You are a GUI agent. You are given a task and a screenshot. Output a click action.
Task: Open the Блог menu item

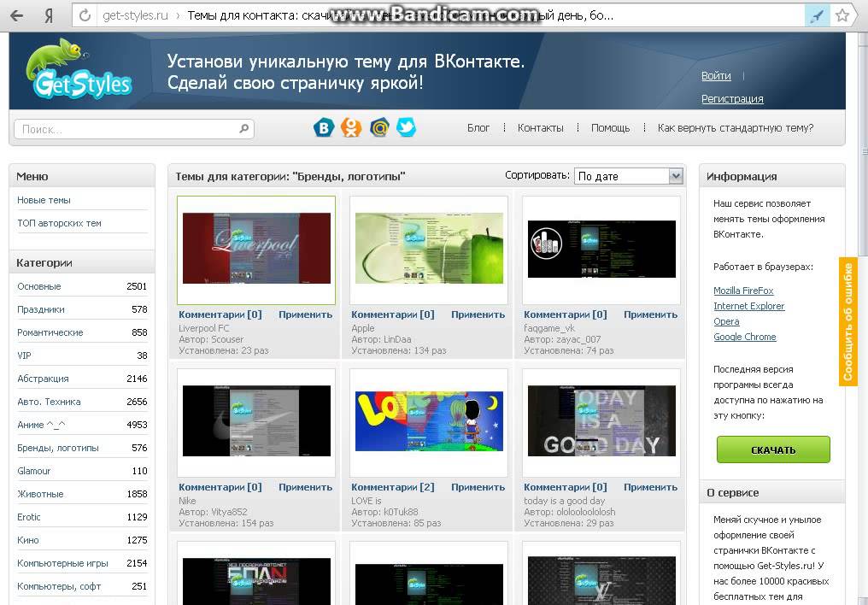[x=478, y=128]
